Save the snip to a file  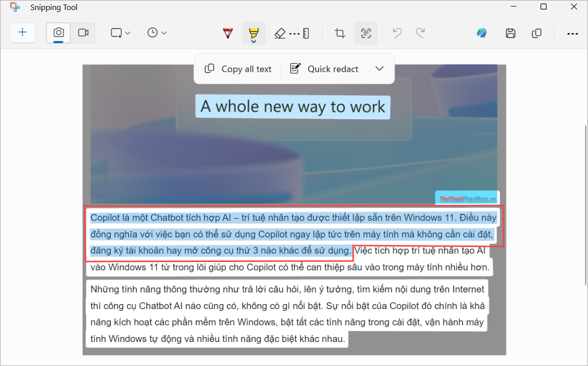pyautogui.click(x=510, y=33)
